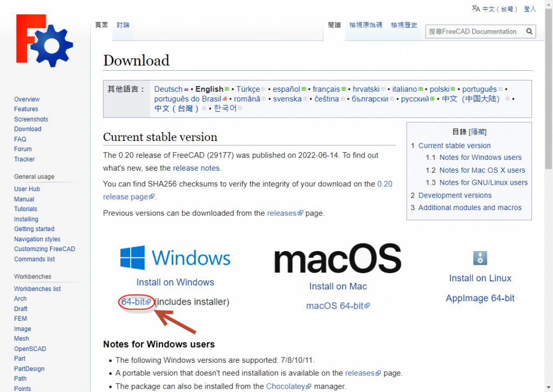Open Workbenches list in the sidebar
This screenshot has width=553, height=392.
37,289
